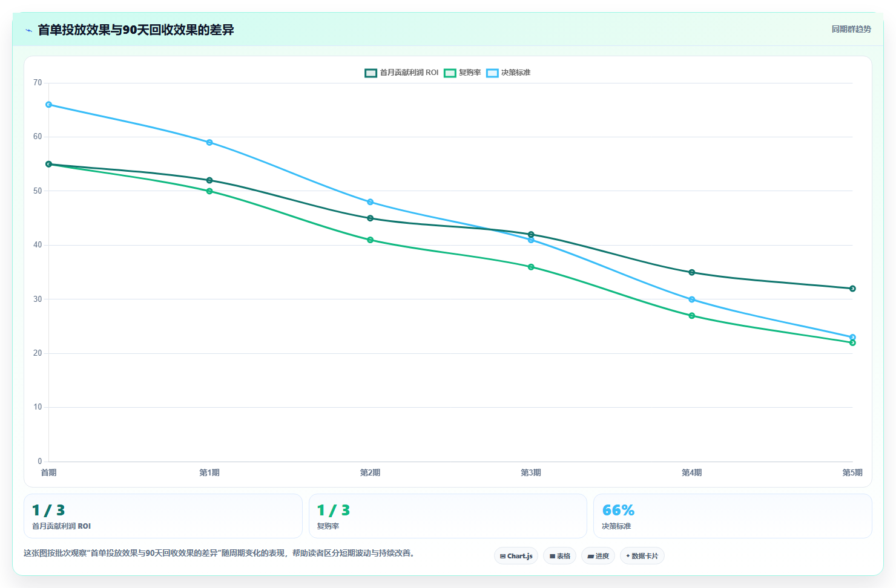Click the y-axis value 10

click(38, 407)
